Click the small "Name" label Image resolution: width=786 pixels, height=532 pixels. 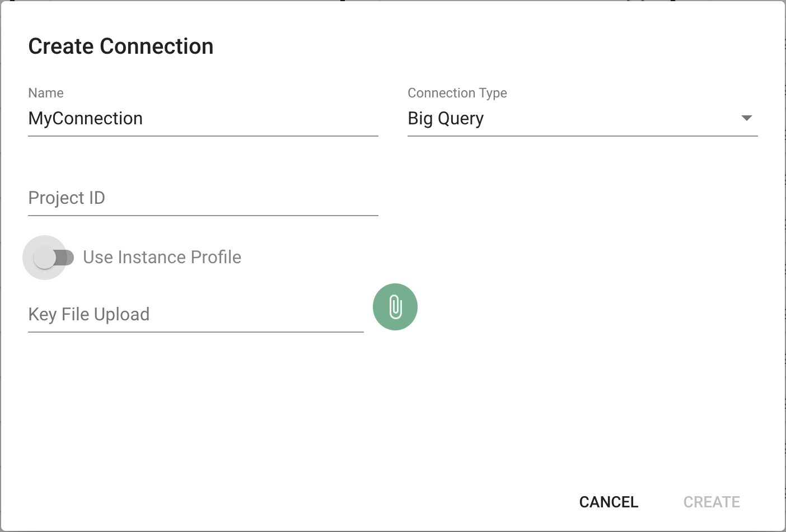46,93
